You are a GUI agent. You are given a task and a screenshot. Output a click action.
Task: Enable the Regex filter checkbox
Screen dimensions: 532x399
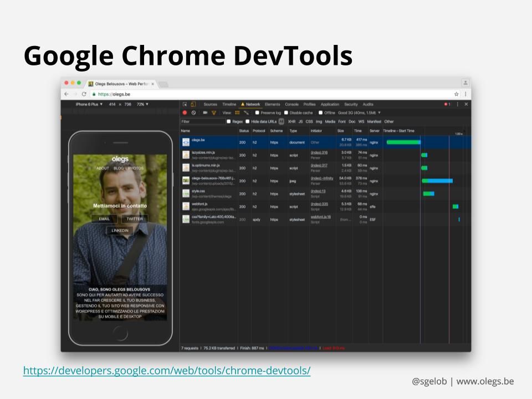(x=229, y=121)
